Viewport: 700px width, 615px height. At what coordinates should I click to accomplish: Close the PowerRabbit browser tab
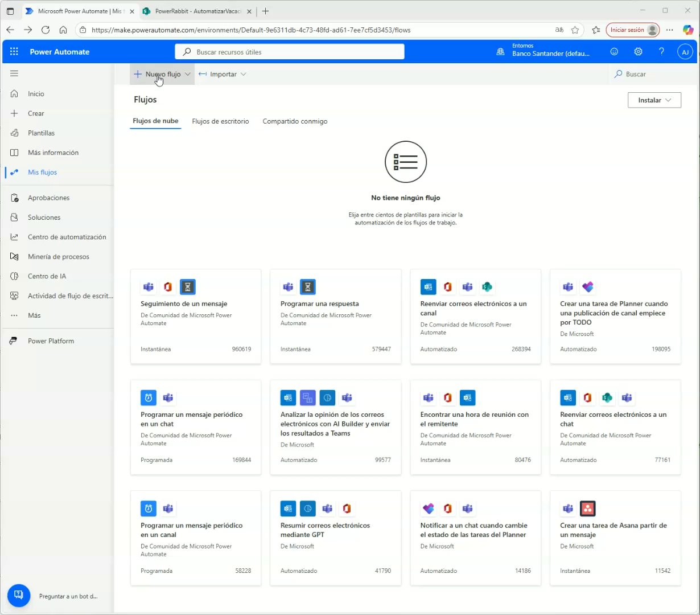(249, 11)
